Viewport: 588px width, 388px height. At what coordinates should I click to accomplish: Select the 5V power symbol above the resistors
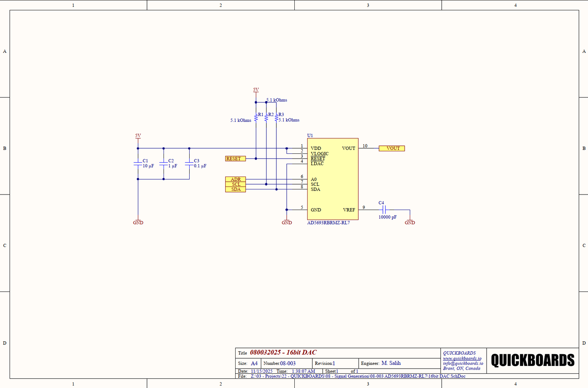coord(256,90)
